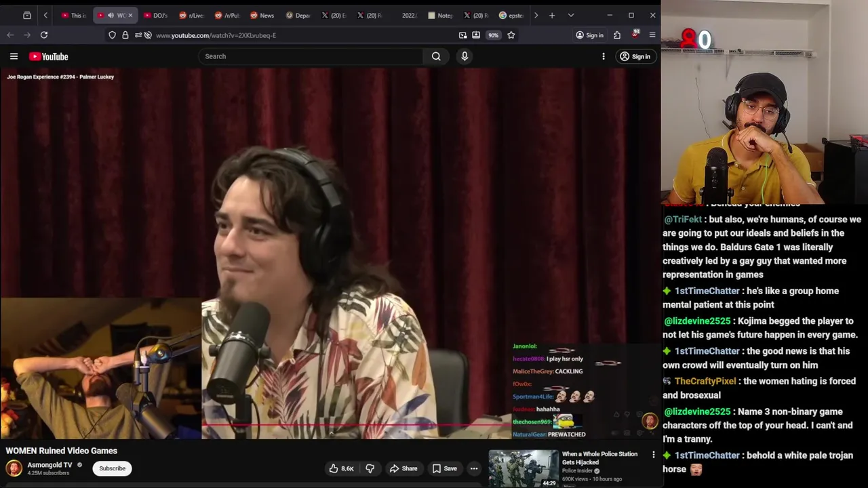Image resolution: width=868 pixels, height=488 pixels.
Task: Like the video with thumbs up
Action: 341,468
